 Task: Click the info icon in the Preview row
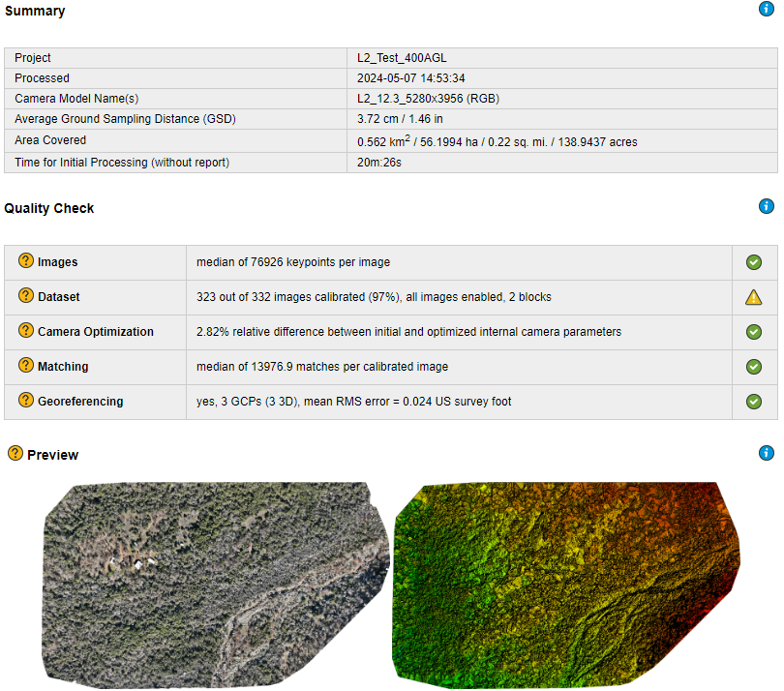pos(767,453)
